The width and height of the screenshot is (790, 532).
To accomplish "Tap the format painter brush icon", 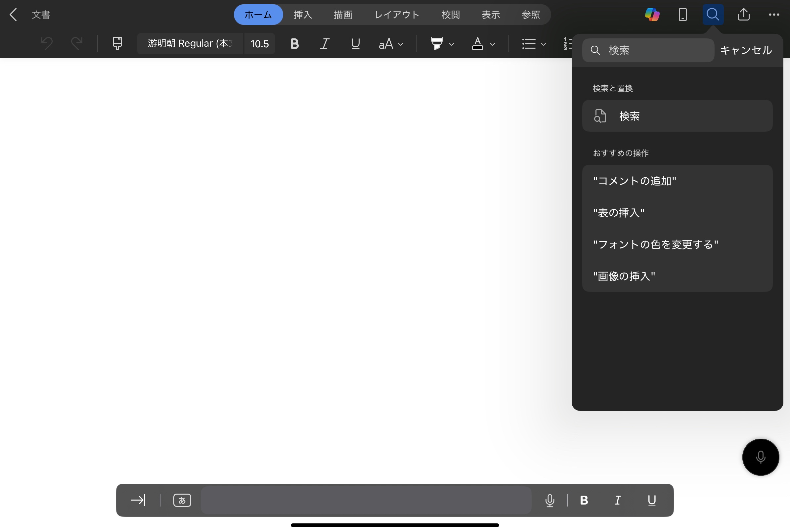I will click(x=117, y=43).
